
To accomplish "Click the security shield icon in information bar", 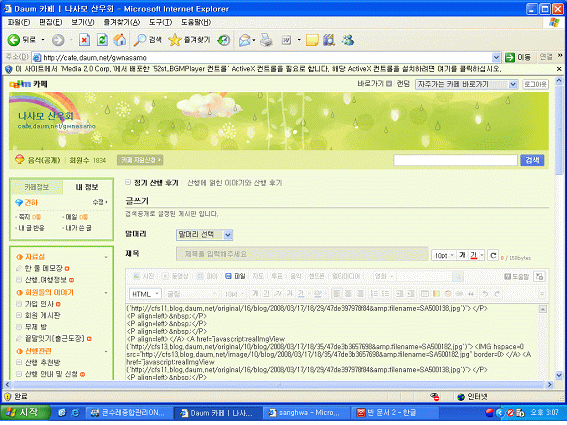I will click(x=9, y=69).
